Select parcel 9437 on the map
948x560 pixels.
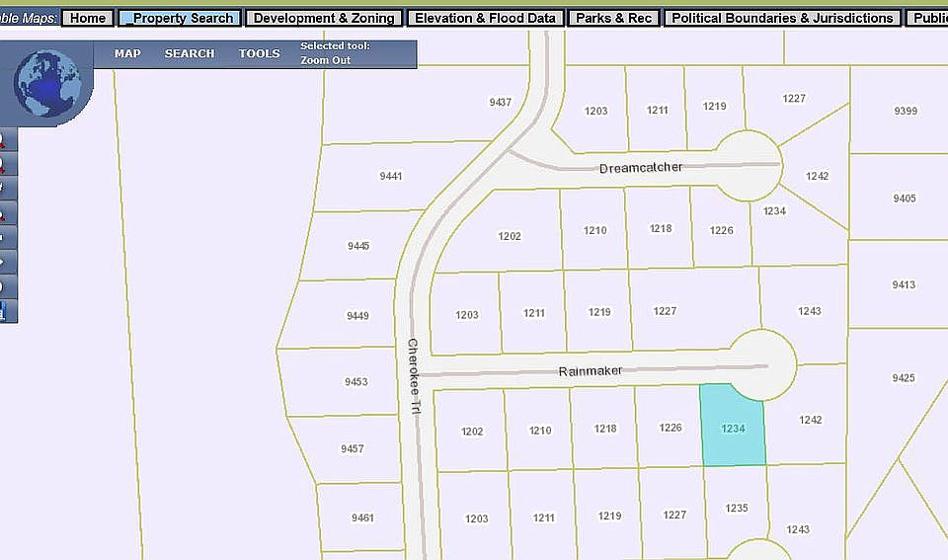pos(501,103)
